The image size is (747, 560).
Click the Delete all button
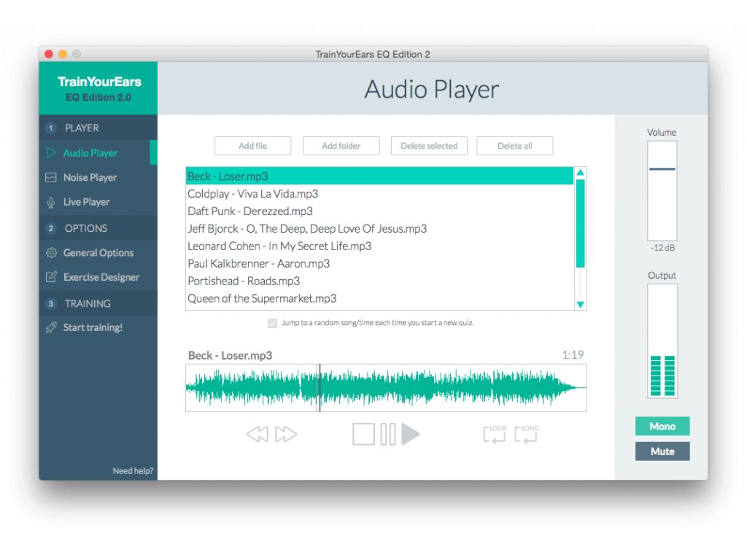(x=514, y=146)
